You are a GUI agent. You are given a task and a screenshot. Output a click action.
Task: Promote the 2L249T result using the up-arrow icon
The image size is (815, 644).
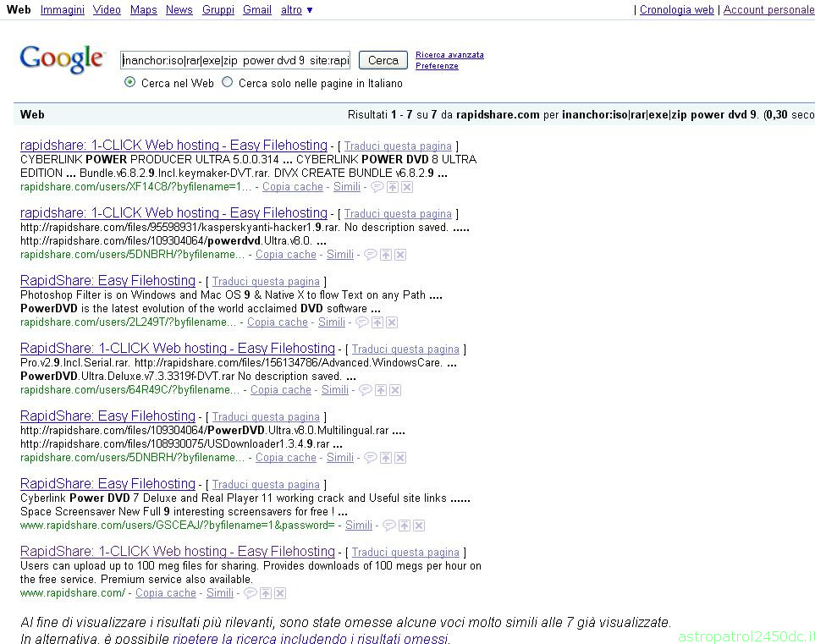(x=377, y=322)
